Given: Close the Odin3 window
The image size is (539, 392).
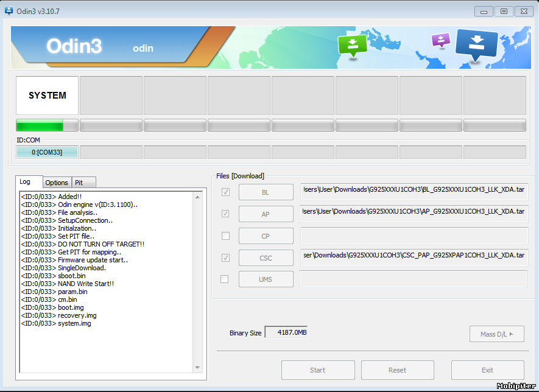Looking at the screenshot, I should [x=524, y=12].
